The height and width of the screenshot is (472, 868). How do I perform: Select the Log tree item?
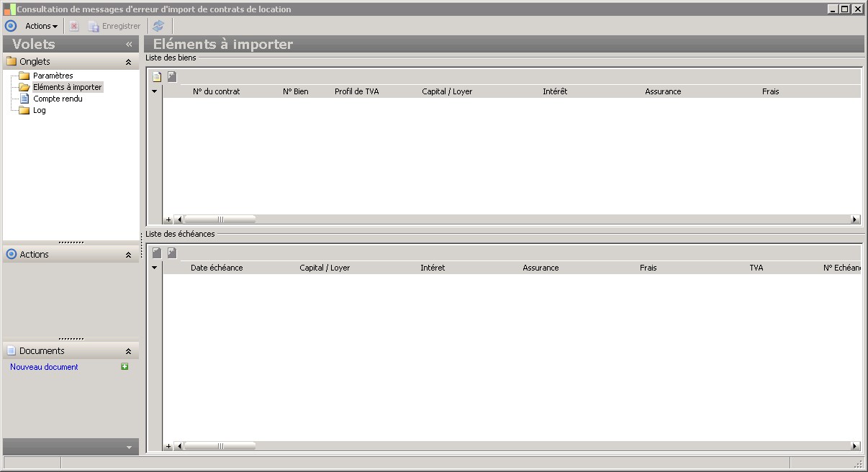tap(39, 110)
